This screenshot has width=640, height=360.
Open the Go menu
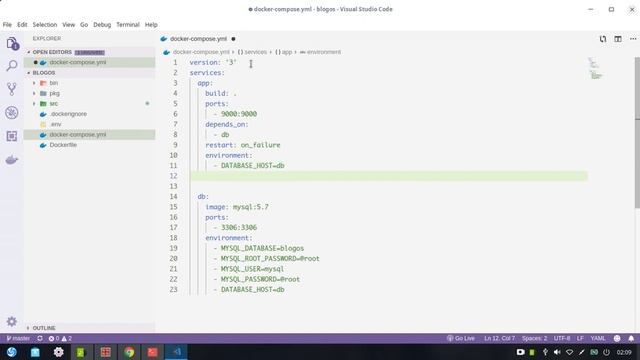[x=84, y=24]
